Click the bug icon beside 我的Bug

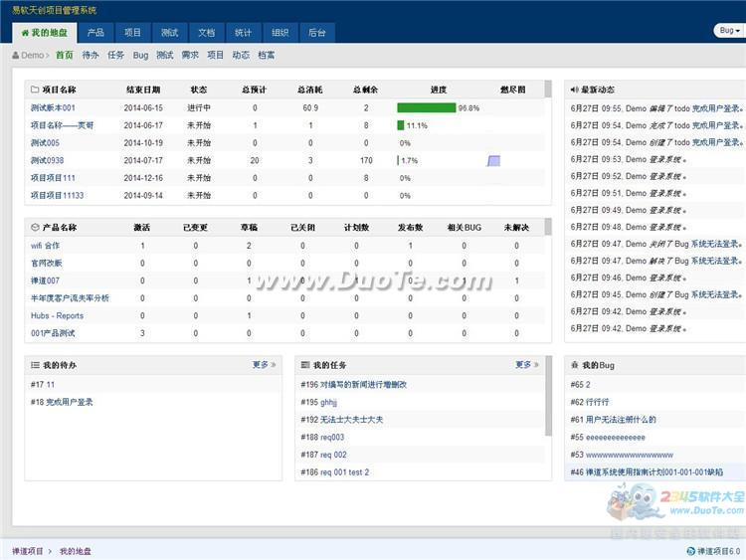click(575, 365)
